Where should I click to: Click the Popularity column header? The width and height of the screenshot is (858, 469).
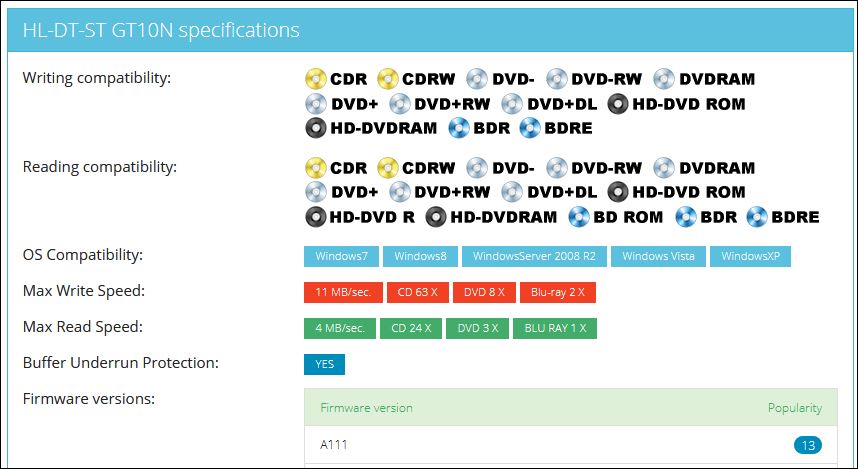tap(795, 408)
